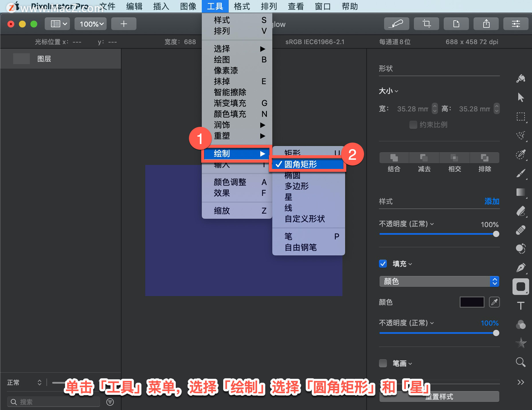The height and width of the screenshot is (410, 532).
Task: Open the style 不透明度 blend mode dropdown
Action: coord(406,224)
